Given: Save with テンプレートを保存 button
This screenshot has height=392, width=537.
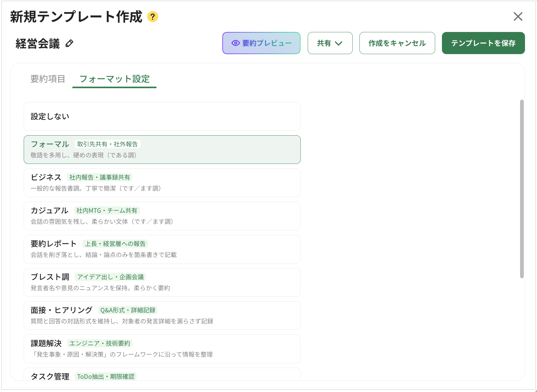Looking at the screenshot, I should click(x=483, y=43).
